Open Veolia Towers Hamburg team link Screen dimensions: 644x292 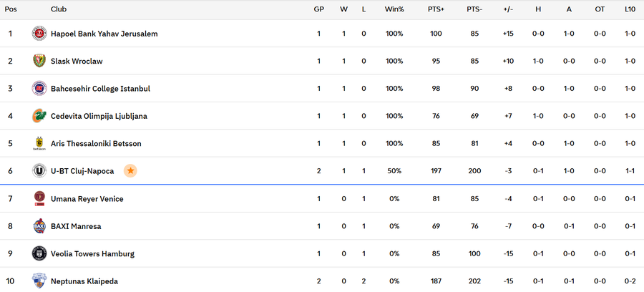click(x=92, y=254)
